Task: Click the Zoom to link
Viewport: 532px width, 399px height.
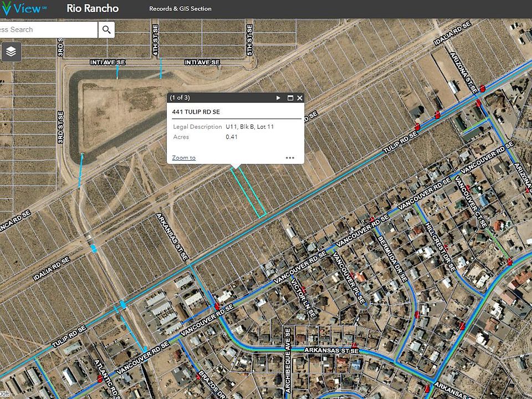Action: point(183,158)
